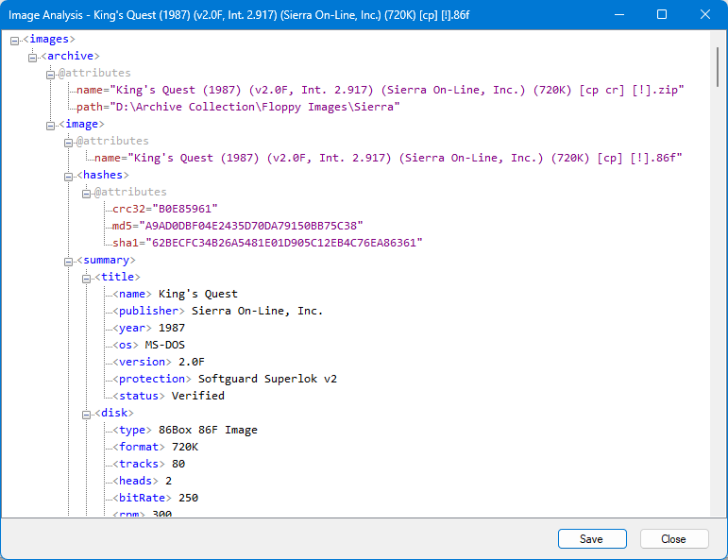The image size is (728, 560).
Task: Select the heads 2 row
Action: (142, 481)
